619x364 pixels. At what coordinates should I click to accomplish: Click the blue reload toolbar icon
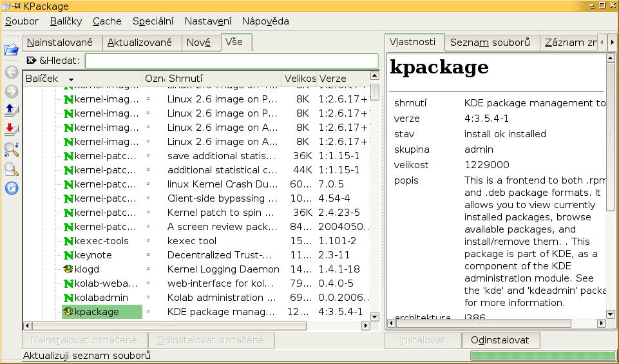[x=12, y=188]
